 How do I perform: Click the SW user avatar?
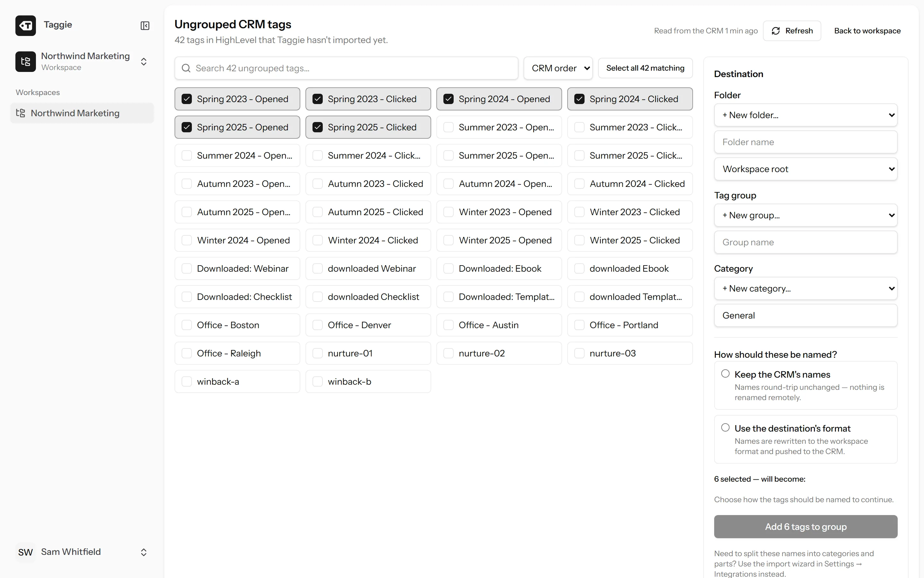26,552
